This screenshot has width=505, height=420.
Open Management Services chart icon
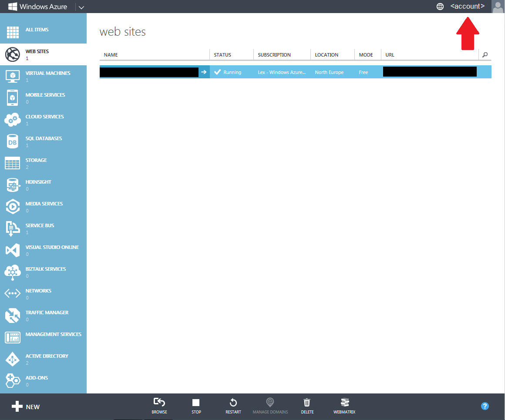click(x=13, y=338)
